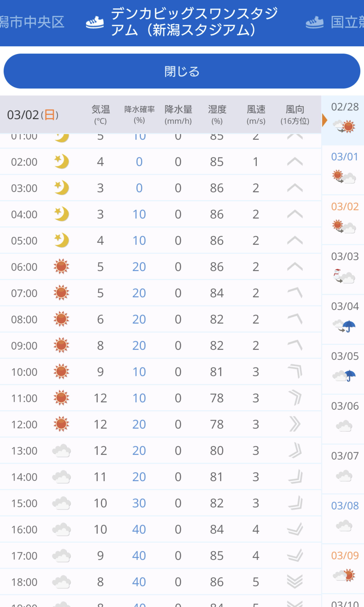Tap the moon icon in 05:00 row

pyautogui.click(x=61, y=240)
